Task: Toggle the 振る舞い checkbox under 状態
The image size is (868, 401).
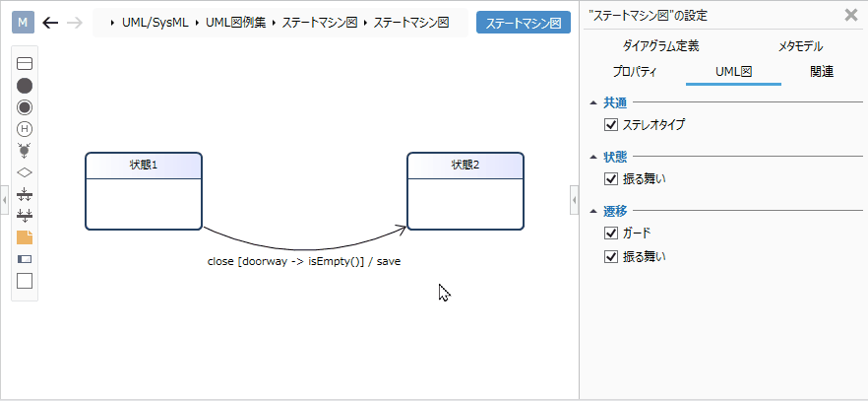Action: pyautogui.click(x=611, y=179)
